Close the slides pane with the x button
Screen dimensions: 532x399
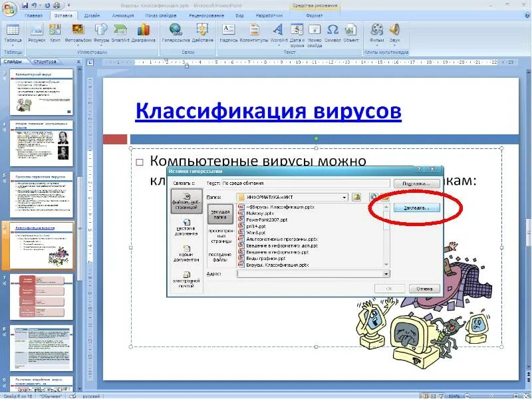(x=78, y=62)
